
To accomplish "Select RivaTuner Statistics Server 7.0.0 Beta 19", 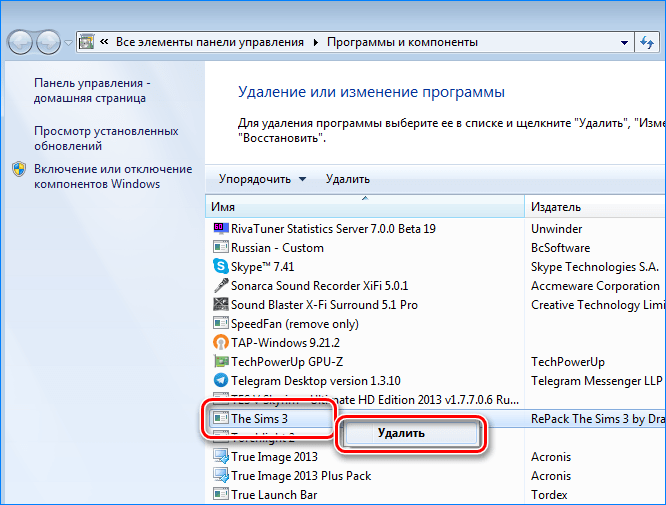I will [333, 229].
